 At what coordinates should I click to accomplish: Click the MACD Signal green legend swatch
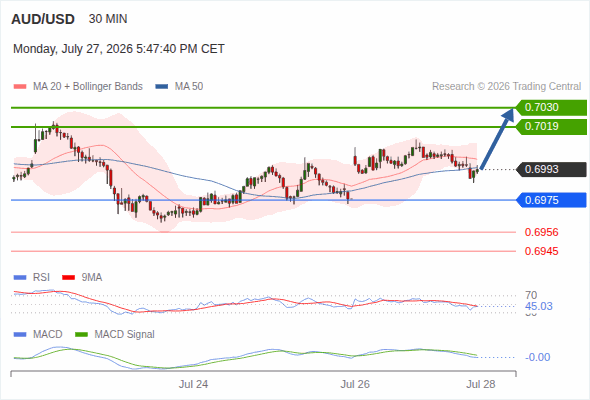(82, 335)
